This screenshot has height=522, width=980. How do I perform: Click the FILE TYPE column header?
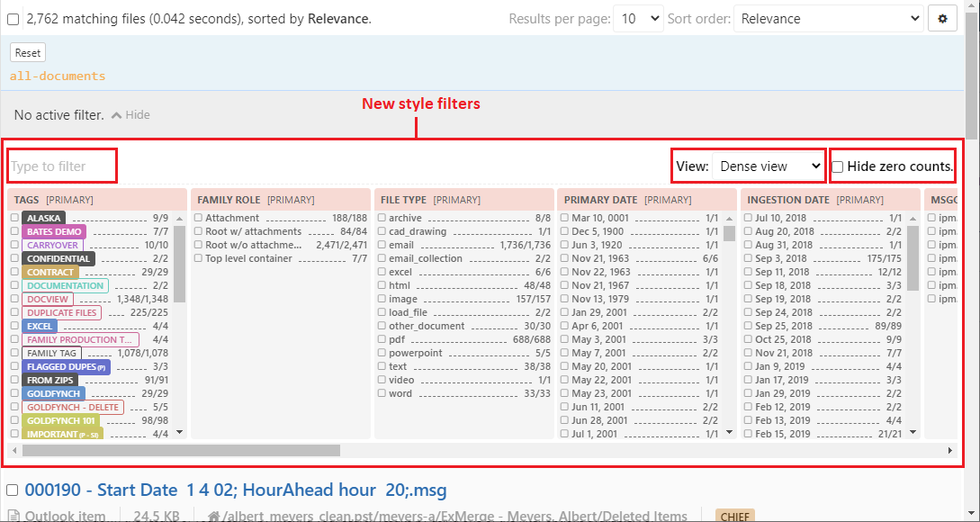403,200
